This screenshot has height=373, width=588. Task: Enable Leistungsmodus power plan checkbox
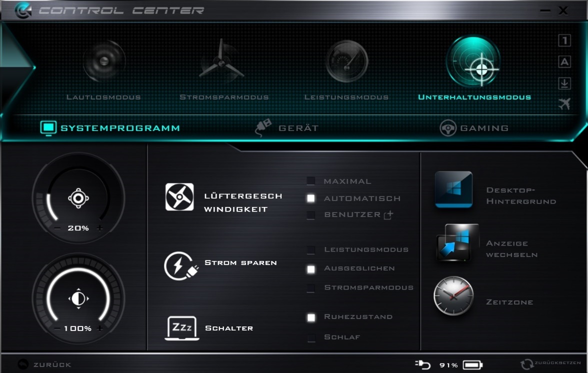tap(311, 249)
